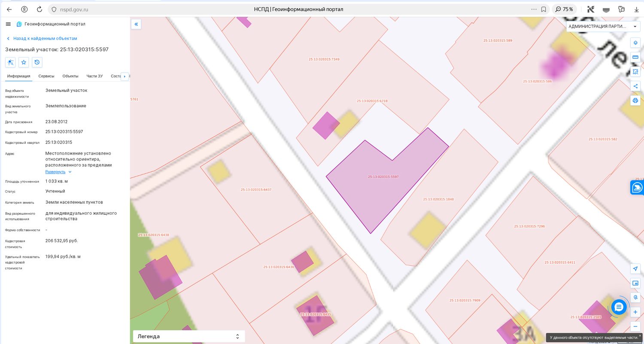The width and height of the screenshot is (644, 344).
Task: Click the geolocation arrow button
Action: 635,268
